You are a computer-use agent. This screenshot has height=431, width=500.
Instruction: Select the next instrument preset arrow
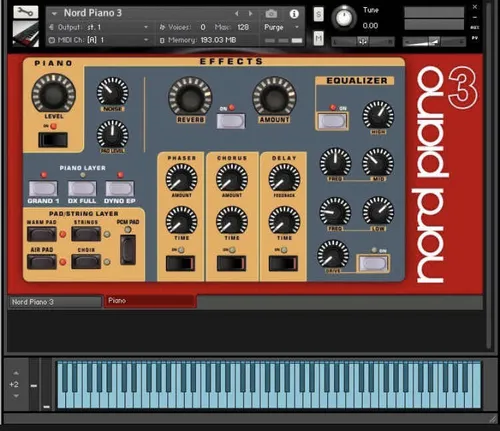point(251,13)
